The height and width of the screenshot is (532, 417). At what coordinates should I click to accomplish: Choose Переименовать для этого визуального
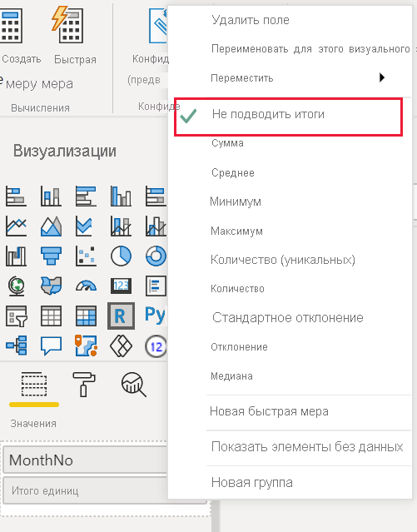coord(310,49)
